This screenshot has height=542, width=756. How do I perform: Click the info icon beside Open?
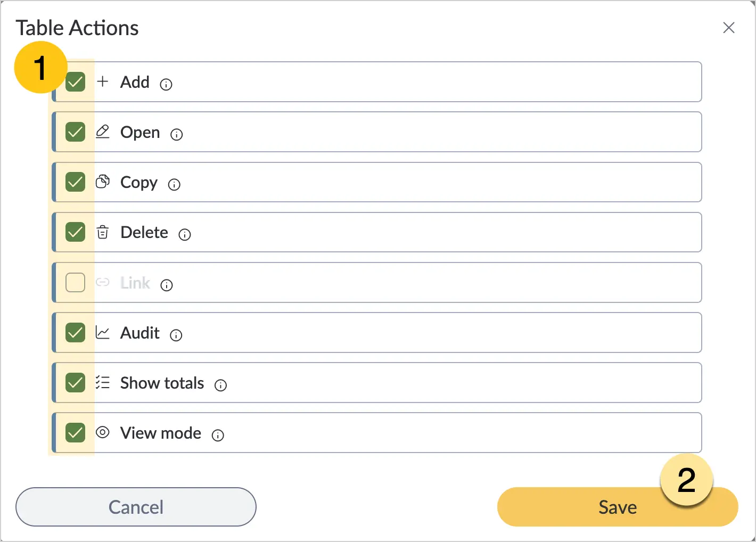tap(176, 135)
